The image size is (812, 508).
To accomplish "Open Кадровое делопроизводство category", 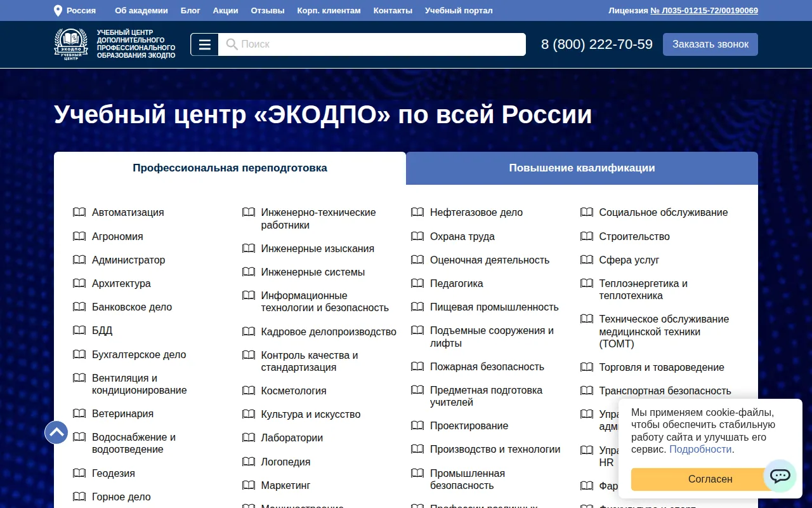I will (x=329, y=331).
